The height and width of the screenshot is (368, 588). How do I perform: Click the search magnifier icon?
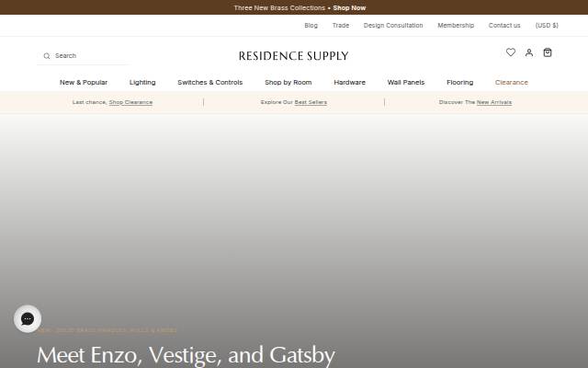(47, 56)
